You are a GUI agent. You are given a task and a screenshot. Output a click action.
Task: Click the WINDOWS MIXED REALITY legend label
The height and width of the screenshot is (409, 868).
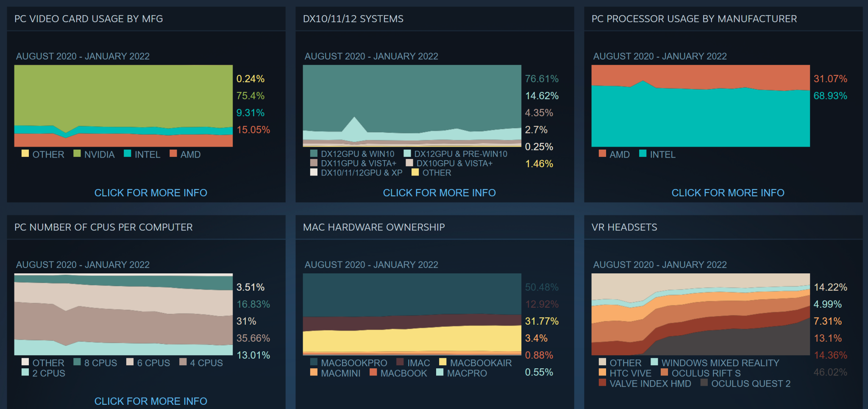720,363
